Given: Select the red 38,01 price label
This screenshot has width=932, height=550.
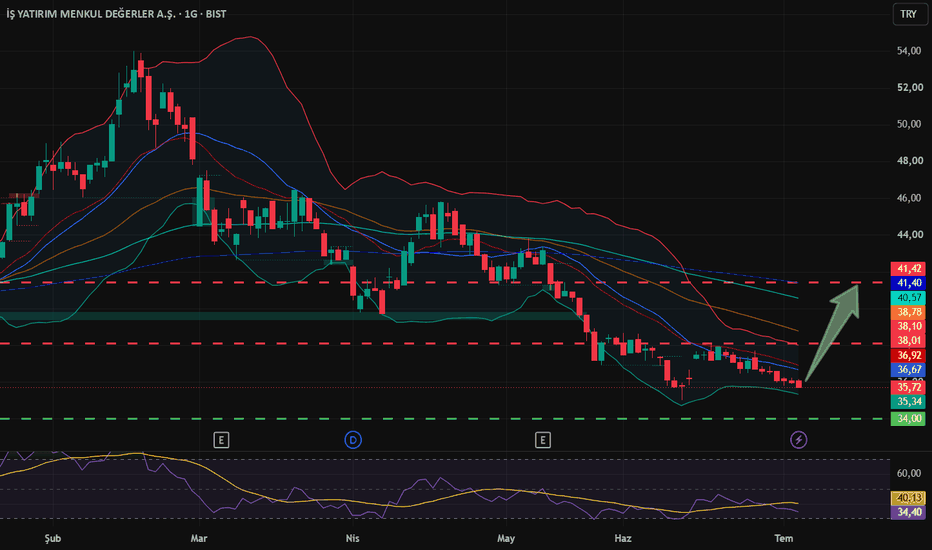Looking at the screenshot, I should (908, 340).
